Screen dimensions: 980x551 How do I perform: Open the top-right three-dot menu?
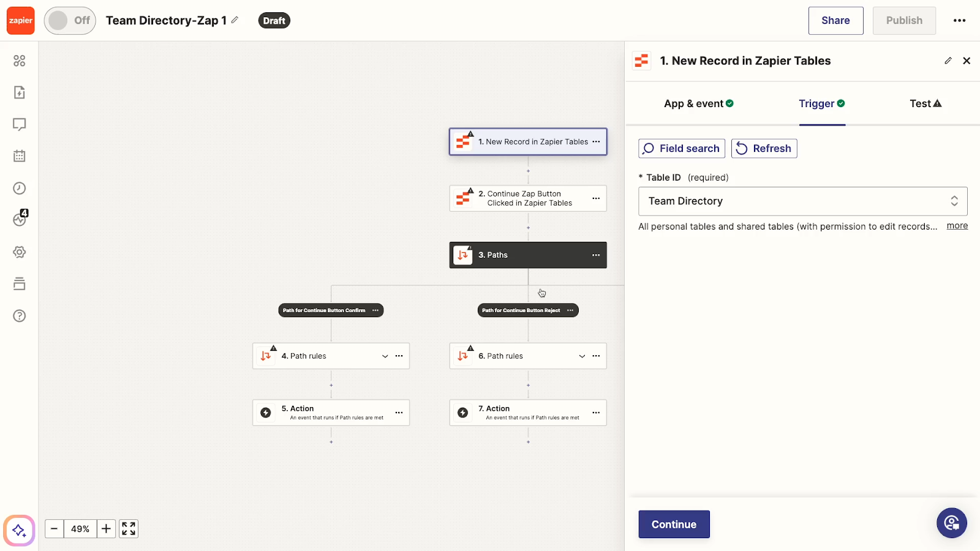point(959,21)
